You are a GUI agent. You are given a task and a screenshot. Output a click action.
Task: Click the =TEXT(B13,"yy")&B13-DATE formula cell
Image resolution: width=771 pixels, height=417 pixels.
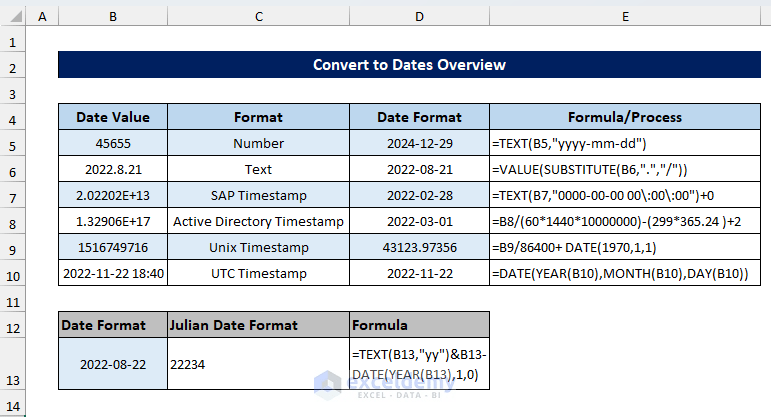coord(419,364)
